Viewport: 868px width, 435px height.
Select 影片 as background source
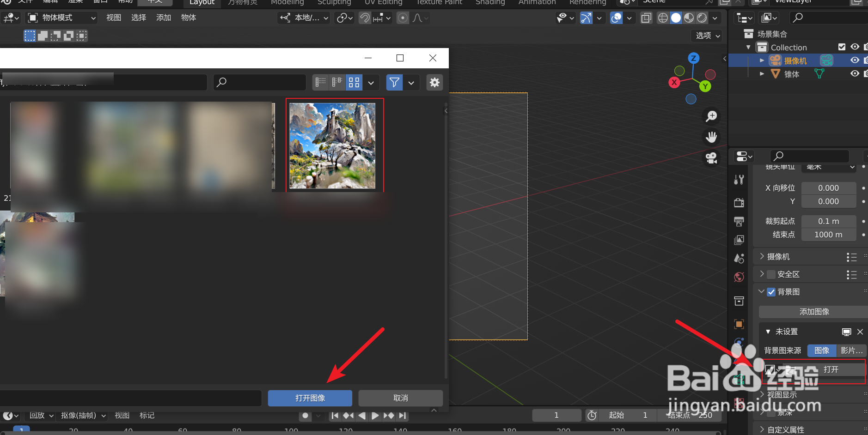[x=851, y=350]
